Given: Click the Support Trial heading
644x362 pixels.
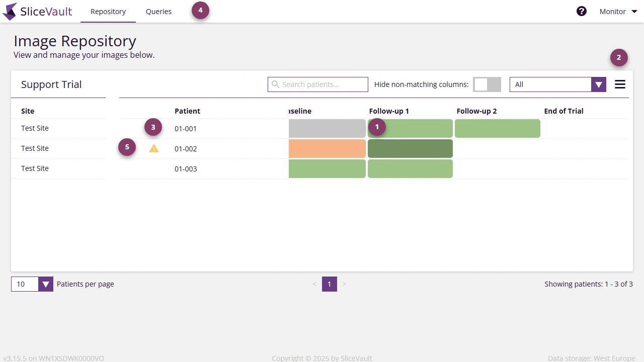Looking at the screenshot, I should pos(51,84).
